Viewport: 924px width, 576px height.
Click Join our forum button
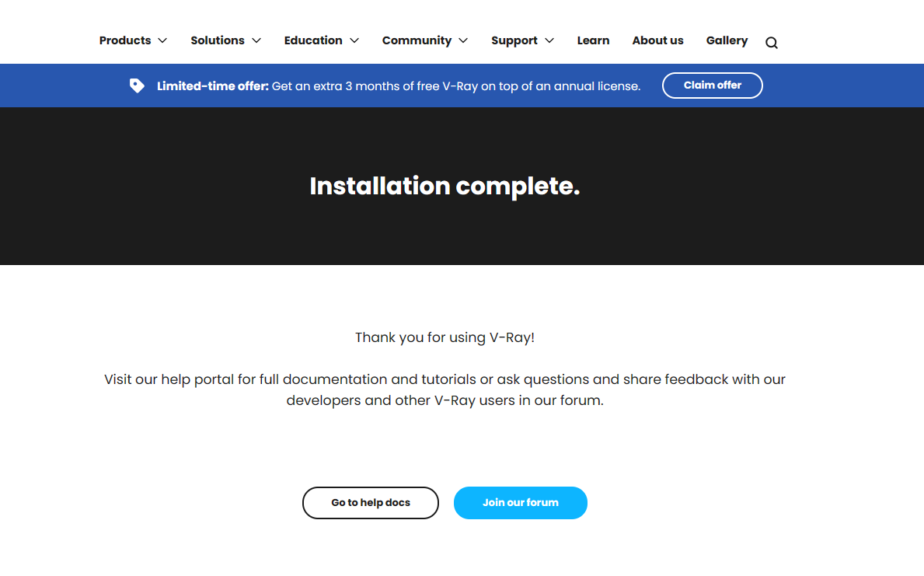click(x=521, y=503)
